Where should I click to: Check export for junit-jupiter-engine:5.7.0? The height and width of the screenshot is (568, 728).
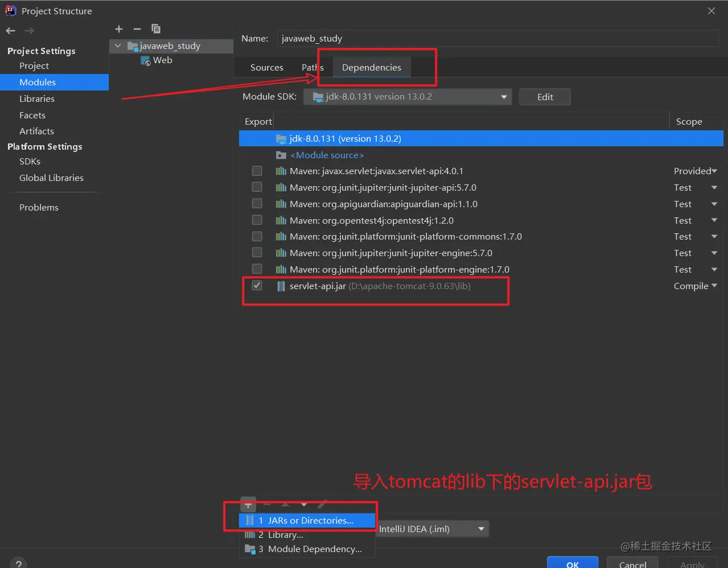pos(257,253)
